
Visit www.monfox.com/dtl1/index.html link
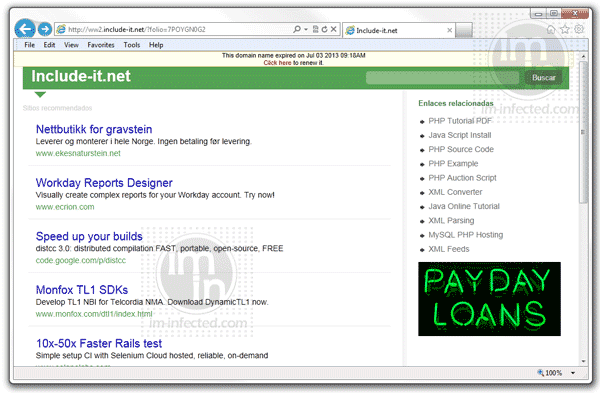coord(94,314)
